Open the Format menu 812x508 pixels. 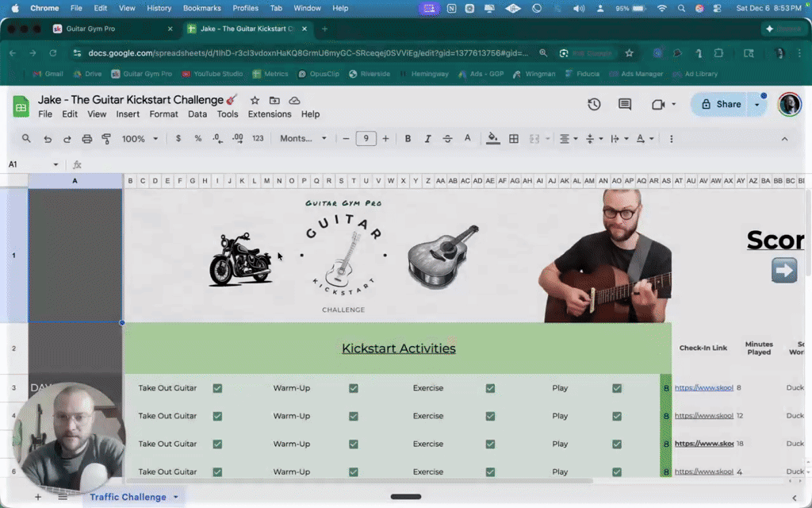(163, 114)
